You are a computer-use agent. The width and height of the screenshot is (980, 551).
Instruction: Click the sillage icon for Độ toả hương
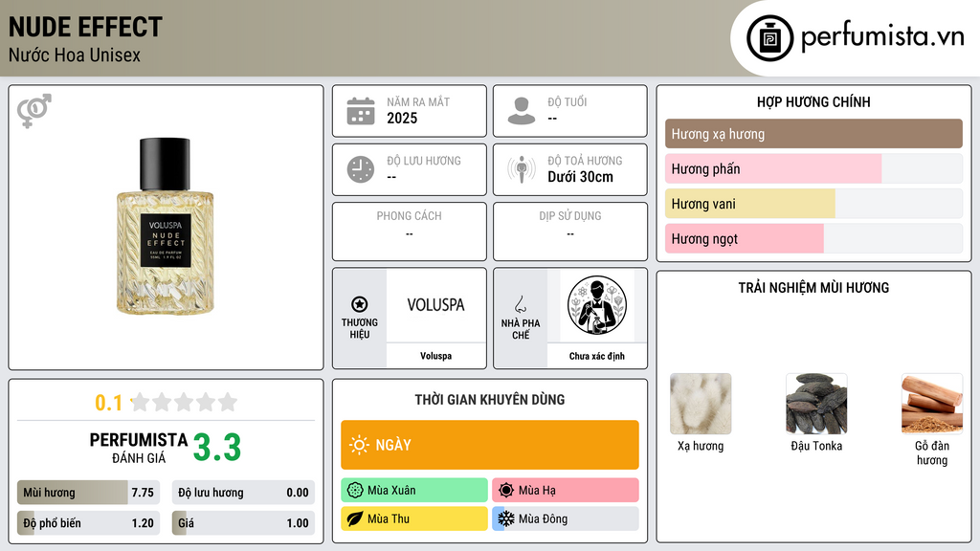(x=522, y=169)
